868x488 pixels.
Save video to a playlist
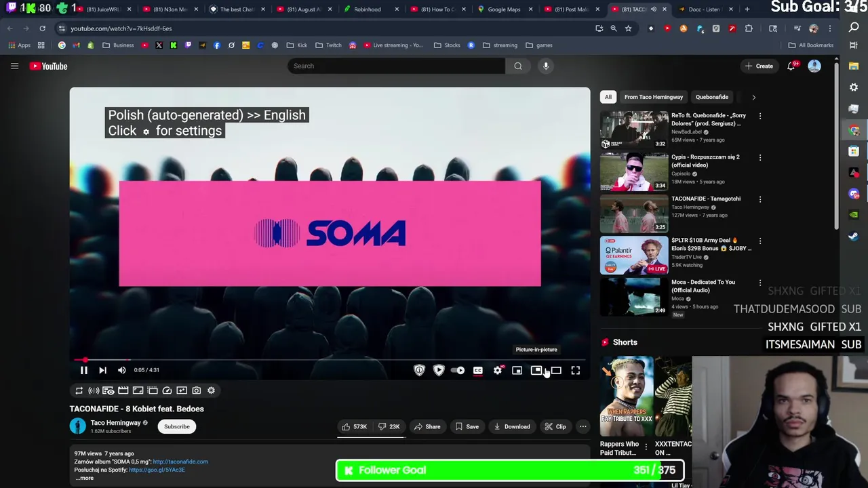coord(467,426)
